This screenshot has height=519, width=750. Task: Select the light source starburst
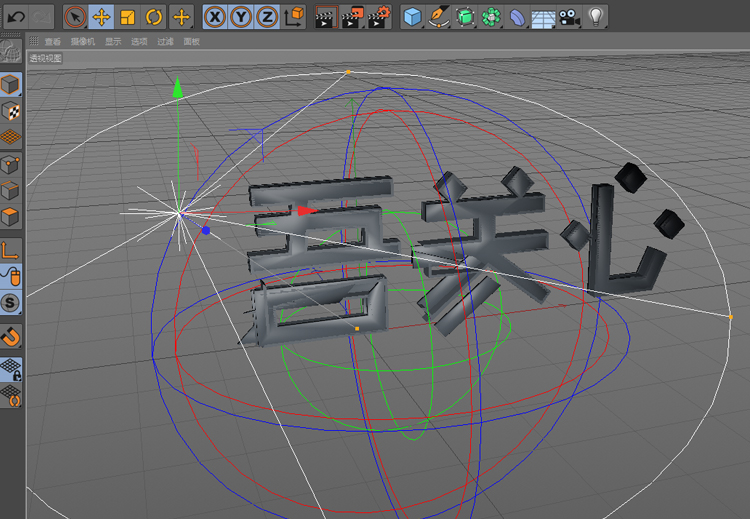pyautogui.click(x=179, y=214)
